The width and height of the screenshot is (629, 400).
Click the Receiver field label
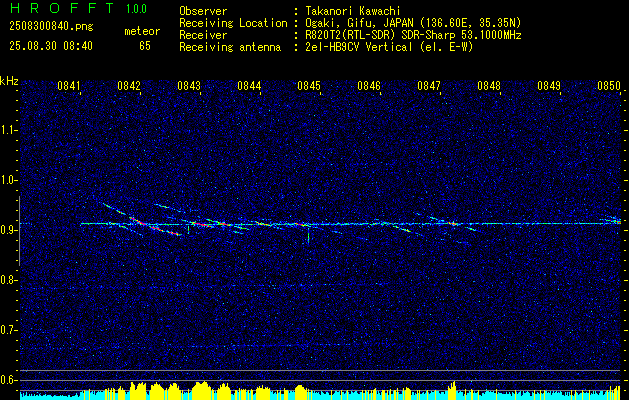203,35
